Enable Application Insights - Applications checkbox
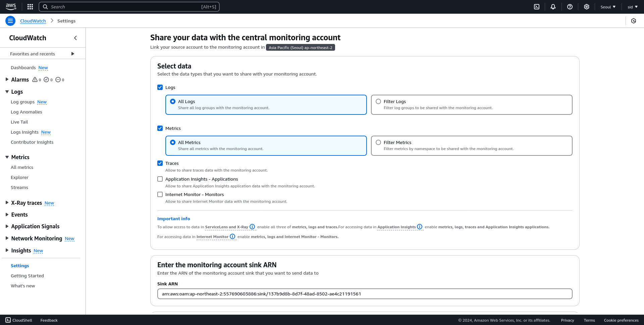The height and width of the screenshot is (325, 644). pos(160,179)
